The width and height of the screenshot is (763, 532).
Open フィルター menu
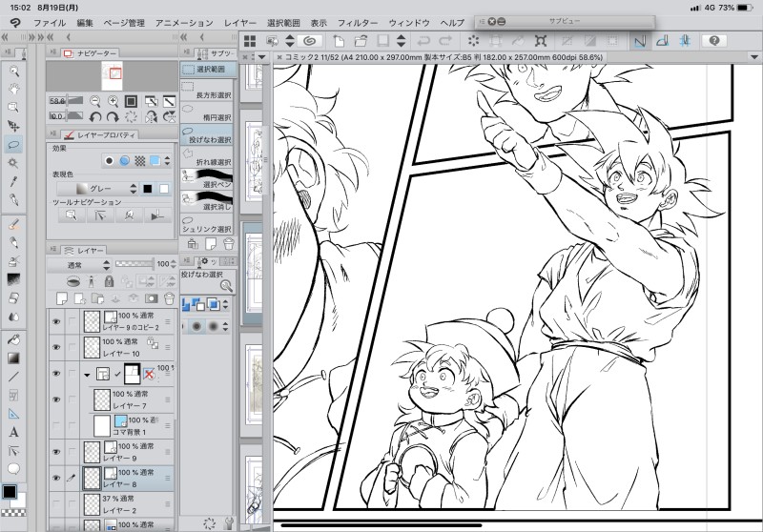coord(358,23)
